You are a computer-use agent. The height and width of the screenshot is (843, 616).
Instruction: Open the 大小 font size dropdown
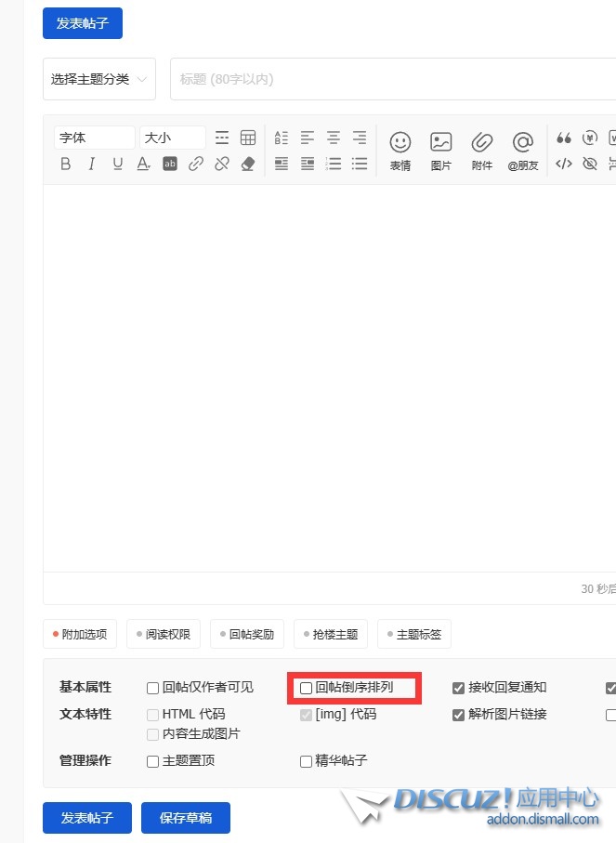[173, 138]
